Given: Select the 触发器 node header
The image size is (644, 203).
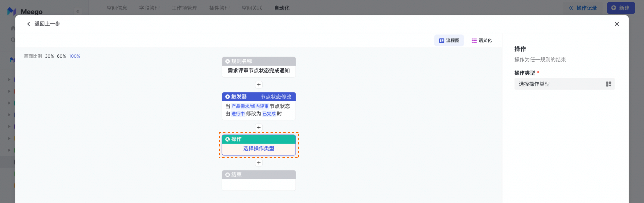Looking at the screenshot, I should click(259, 97).
